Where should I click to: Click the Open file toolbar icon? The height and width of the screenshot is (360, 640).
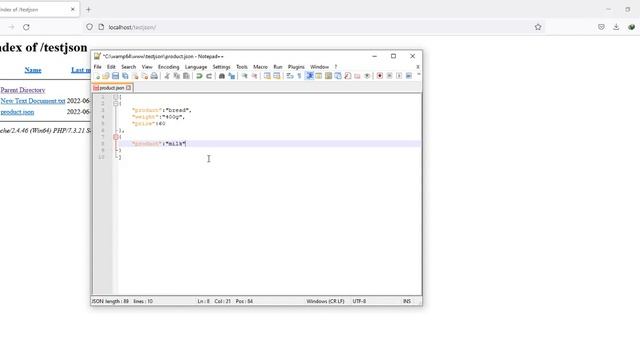pyautogui.click(x=106, y=76)
